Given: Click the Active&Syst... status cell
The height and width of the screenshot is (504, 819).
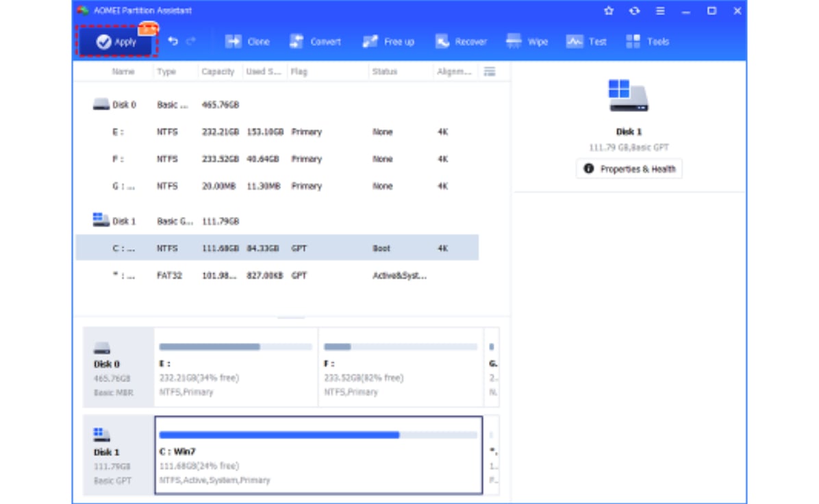Looking at the screenshot, I should (400, 275).
